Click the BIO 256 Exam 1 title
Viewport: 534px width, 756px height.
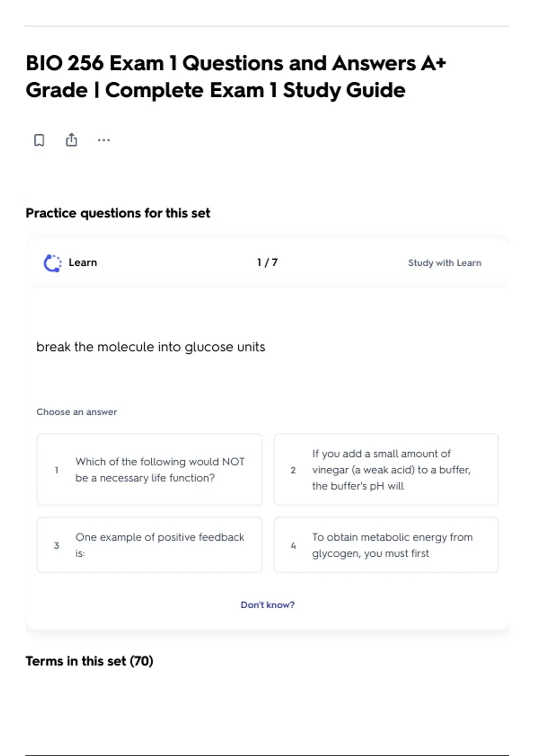click(x=236, y=76)
